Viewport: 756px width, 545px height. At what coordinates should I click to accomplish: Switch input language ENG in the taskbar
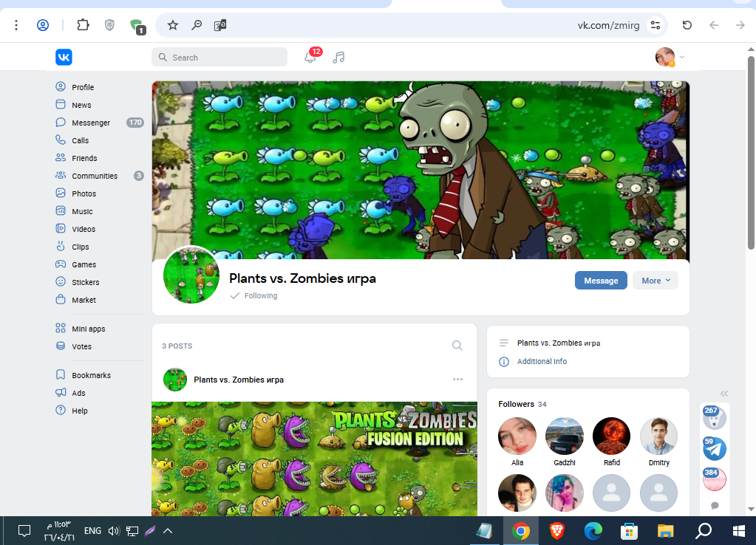pyautogui.click(x=92, y=531)
